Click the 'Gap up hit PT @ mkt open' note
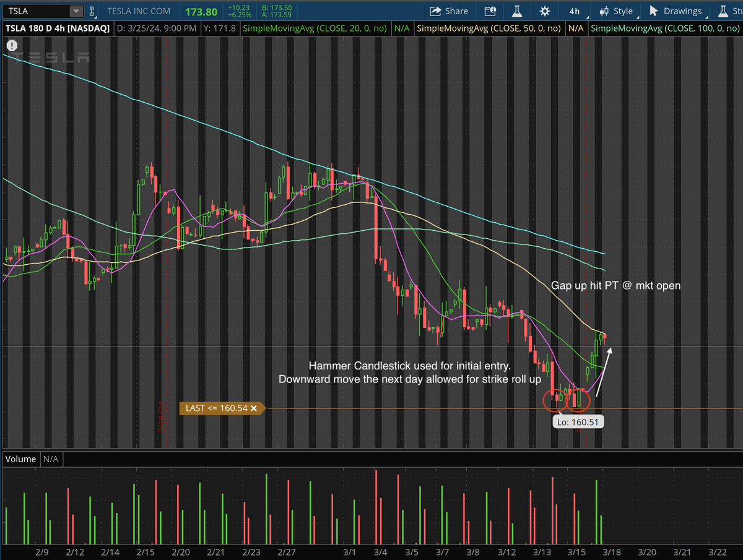Image resolution: width=743 pixels, height=560 pixels. click(616, 286)
